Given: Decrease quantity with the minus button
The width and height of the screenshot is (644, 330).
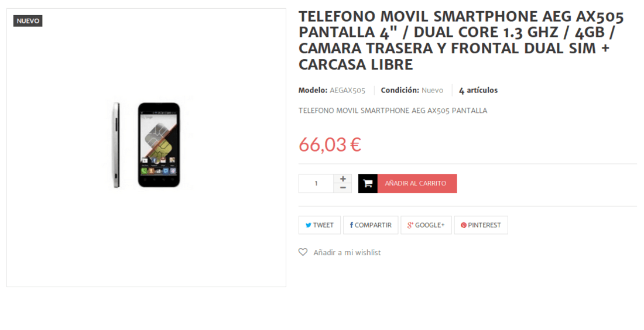Looking at the screenshot, I should pyautogui.click(x=343, y=188).
